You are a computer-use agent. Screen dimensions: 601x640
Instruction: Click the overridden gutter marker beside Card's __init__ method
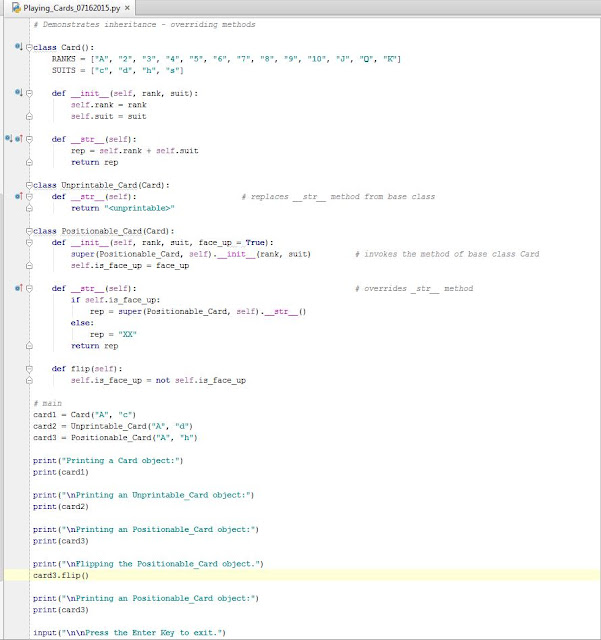click(x=19, y=92)
